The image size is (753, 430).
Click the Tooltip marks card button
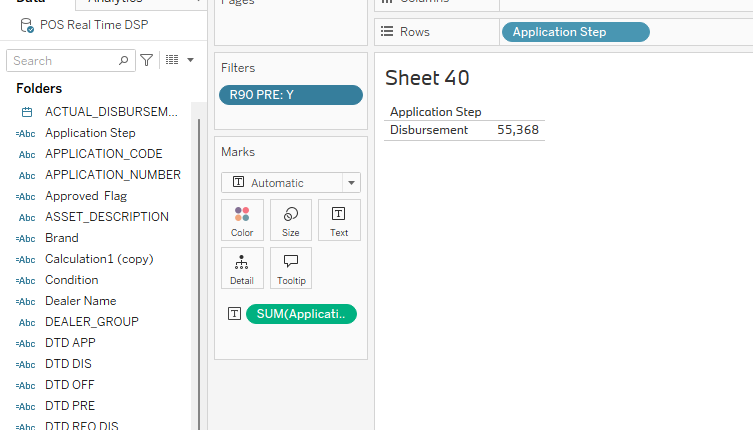[291, 268]
